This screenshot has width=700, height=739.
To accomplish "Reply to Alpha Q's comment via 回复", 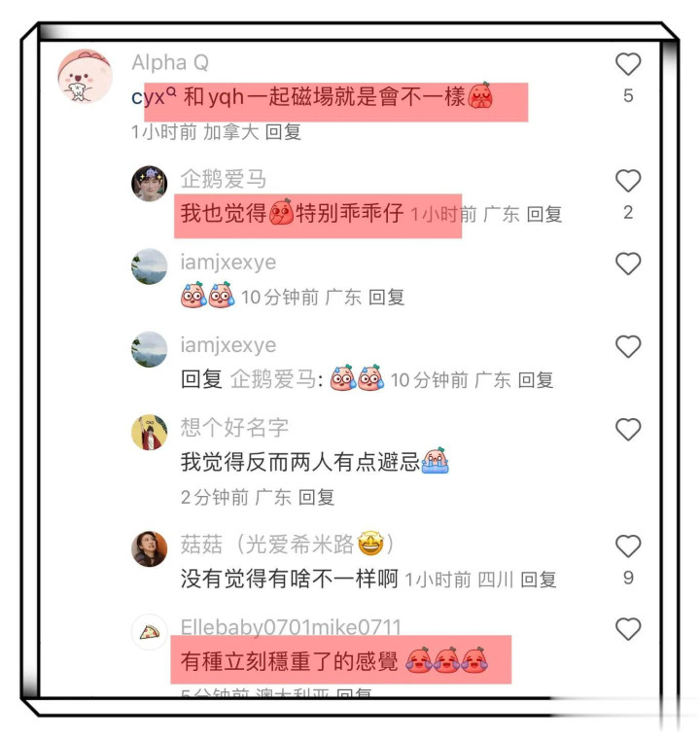I will [283, 132].
